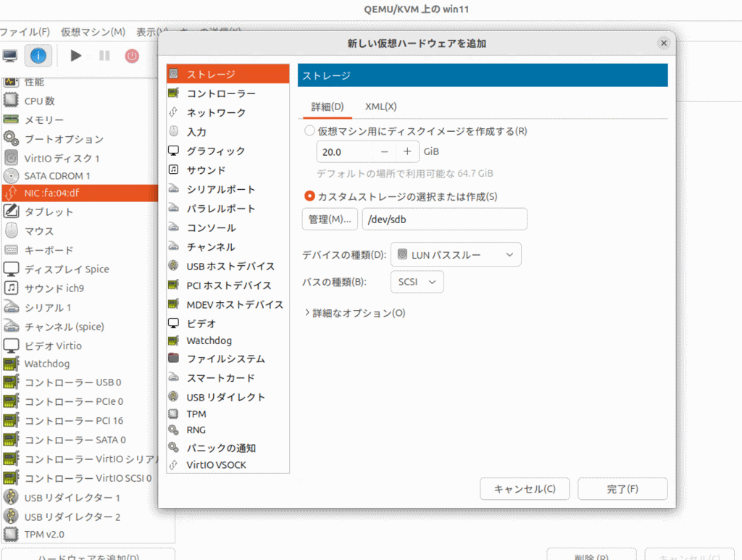This screenshot has height=560, width=742.
Task: Increase disk size with plus button
Action: 407,151
